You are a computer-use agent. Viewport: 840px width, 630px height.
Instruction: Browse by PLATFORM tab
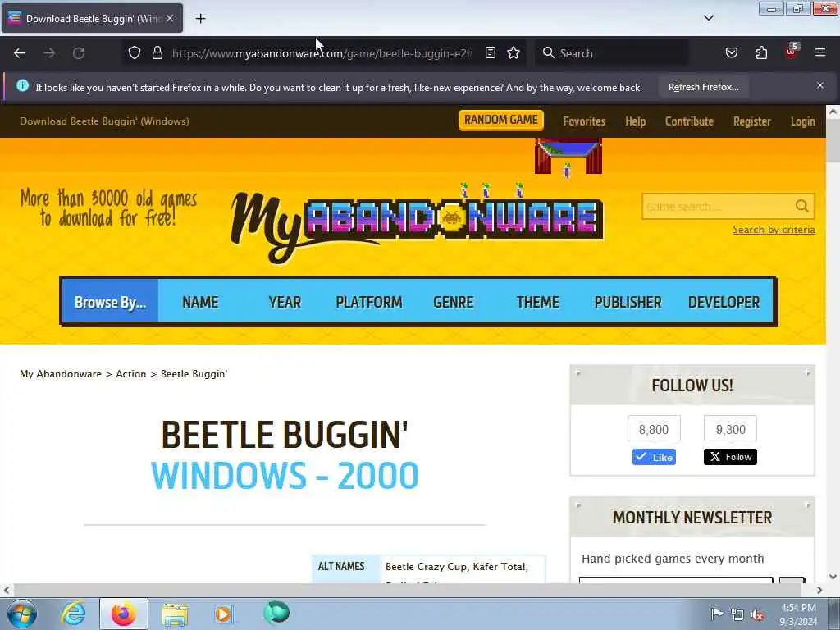(x=368, y=302)
